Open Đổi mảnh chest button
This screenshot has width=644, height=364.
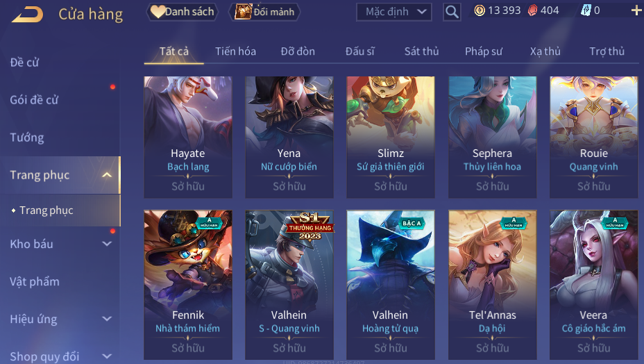click(x=264, y=12)
